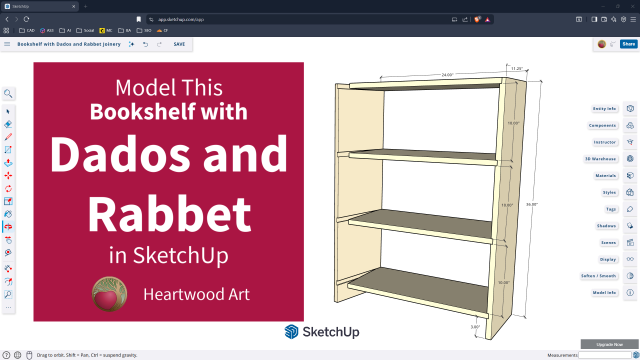Screen dimensions: 640x360
Task: Select the Rotate tool
Action: [x=8, y=189]
